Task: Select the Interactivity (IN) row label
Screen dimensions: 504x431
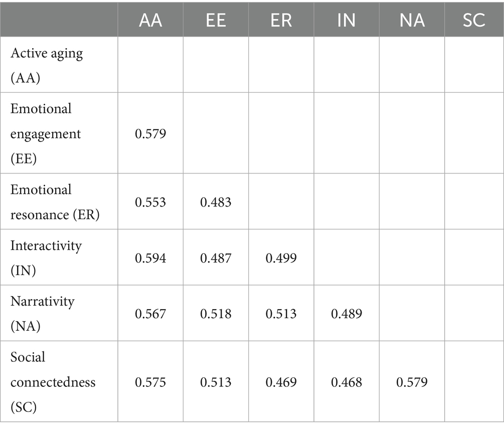Action: click(46, 258)
